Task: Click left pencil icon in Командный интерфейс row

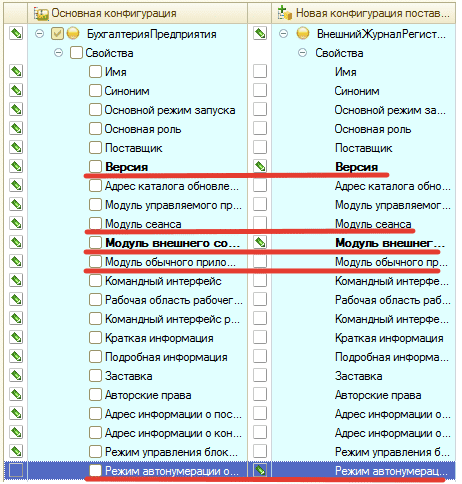Action: [16, 281]
